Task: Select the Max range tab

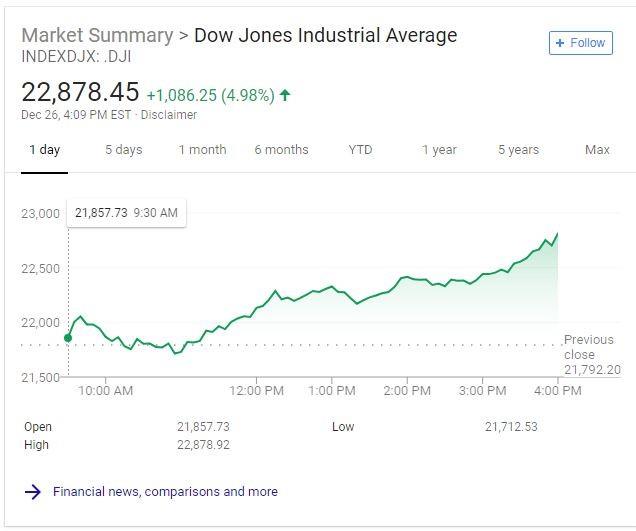Action: coord(597,150)
